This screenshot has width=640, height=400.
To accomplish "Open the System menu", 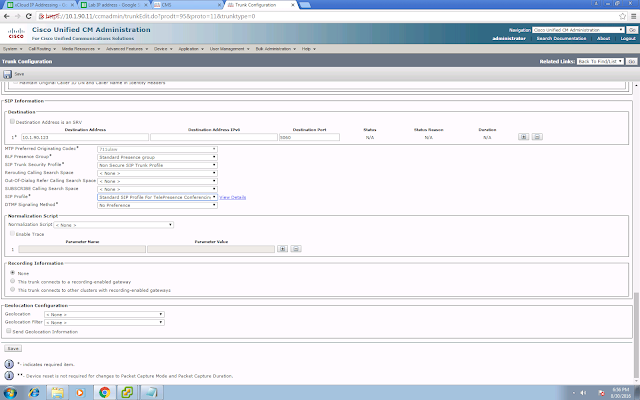I will [13, 49].
